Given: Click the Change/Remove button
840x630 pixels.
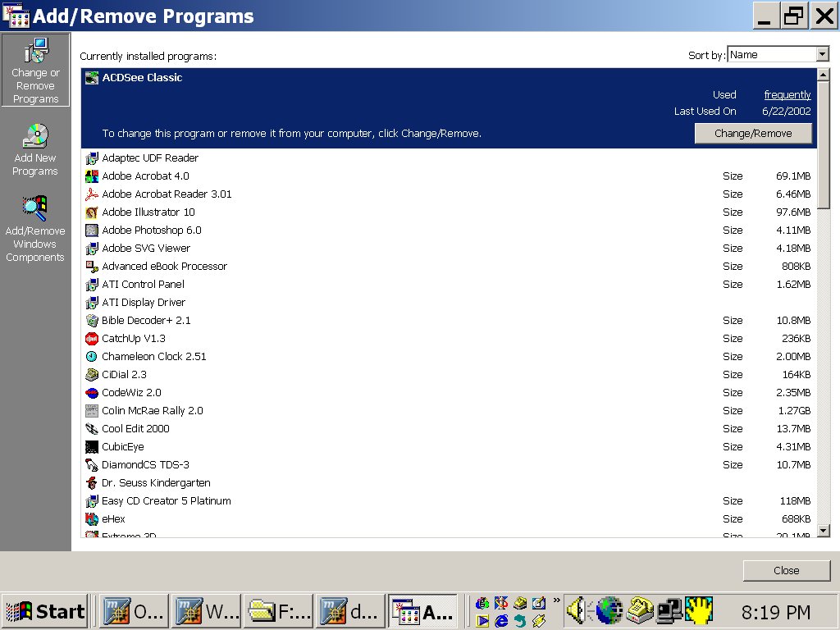Looking at the screenshot, I should pyautogui.click(x=753, y=134).
